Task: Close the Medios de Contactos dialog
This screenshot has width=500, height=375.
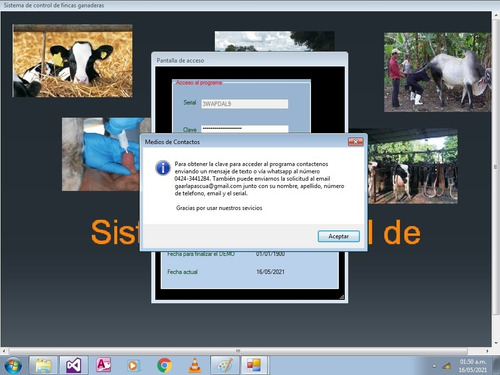Action: [x=355, y=142]
